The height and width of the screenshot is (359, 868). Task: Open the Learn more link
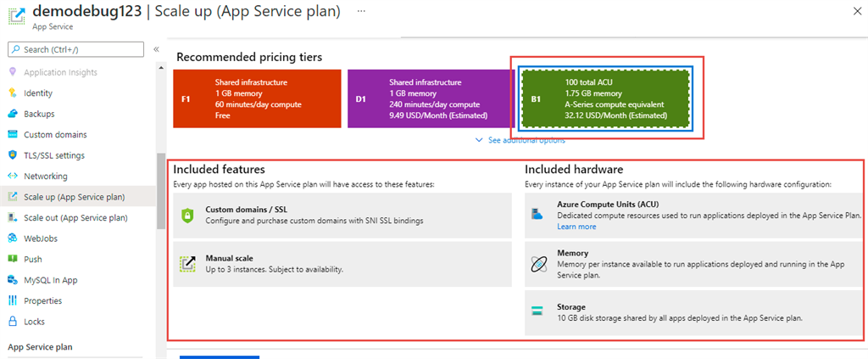tap(576, 227)
